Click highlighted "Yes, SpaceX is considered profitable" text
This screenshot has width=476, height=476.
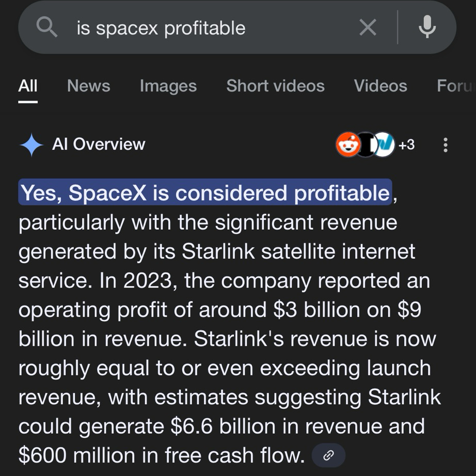point(205,193)
